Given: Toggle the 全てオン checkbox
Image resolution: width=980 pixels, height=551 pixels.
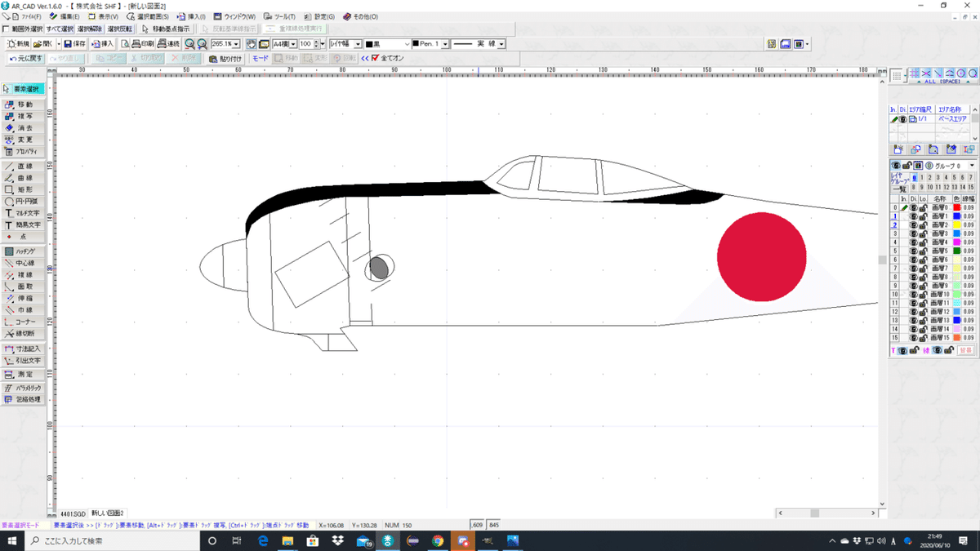Looking at the screenshot, I should 376,58.
